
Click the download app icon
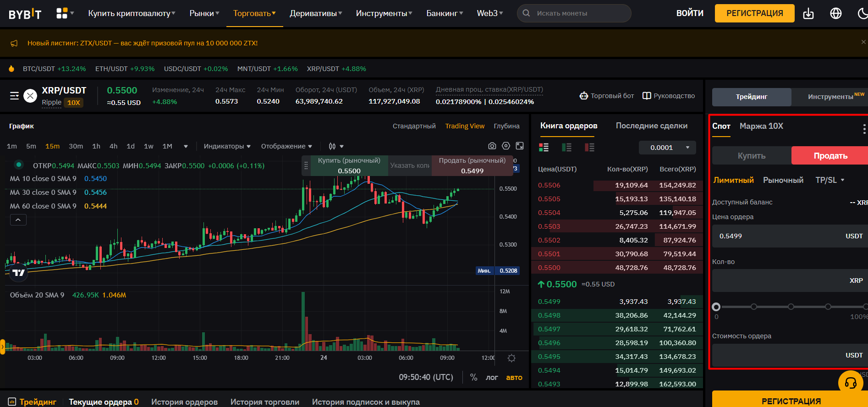click(808, 13)
